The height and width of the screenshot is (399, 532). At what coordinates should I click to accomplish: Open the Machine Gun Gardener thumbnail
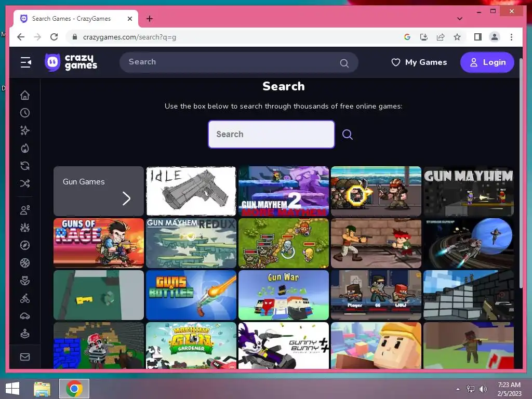[191, 345]
